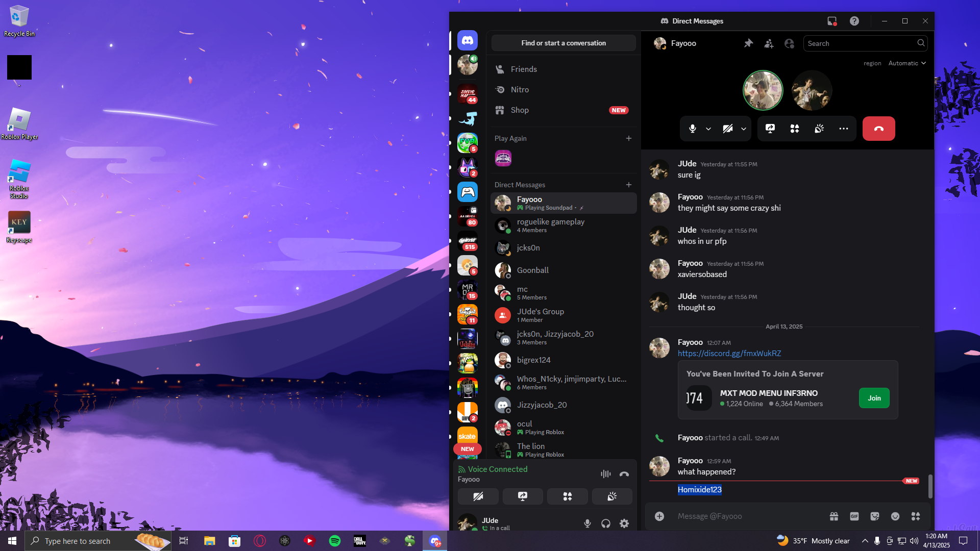Turn on camera in call controls
The height and width of the screenshot is (551, 980).
pos(728,129)
